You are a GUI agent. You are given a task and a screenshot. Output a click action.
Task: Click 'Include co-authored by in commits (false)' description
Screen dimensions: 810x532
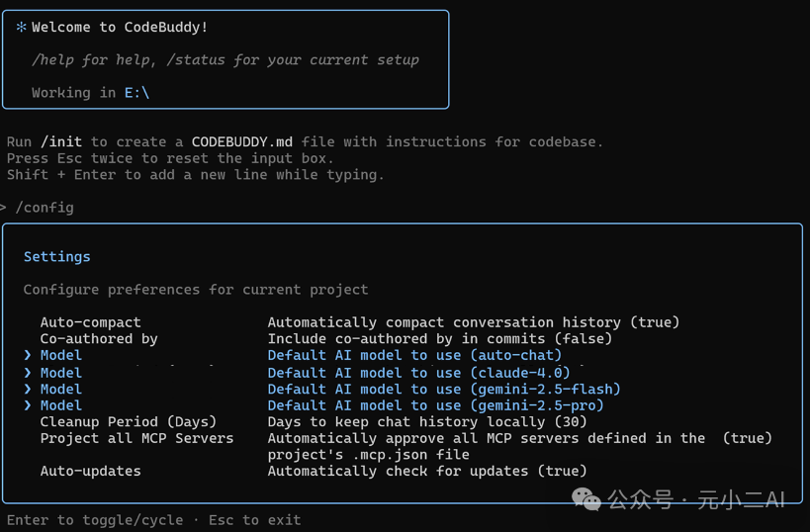439,339
